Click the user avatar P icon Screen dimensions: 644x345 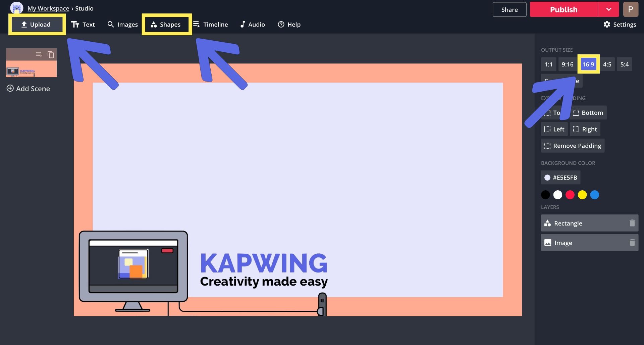pyautogui.click(x=630, y=9)
